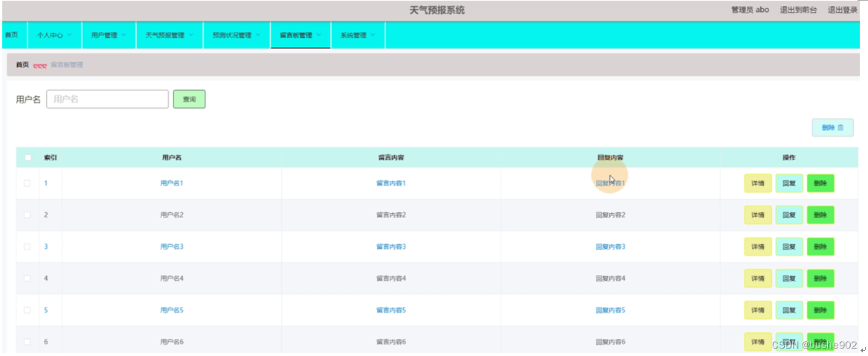Image resolution: width=868 pixels, height=356 pixels.
Task: Click 首页 in the breadcrumb
Action: [x=22, y=65]
